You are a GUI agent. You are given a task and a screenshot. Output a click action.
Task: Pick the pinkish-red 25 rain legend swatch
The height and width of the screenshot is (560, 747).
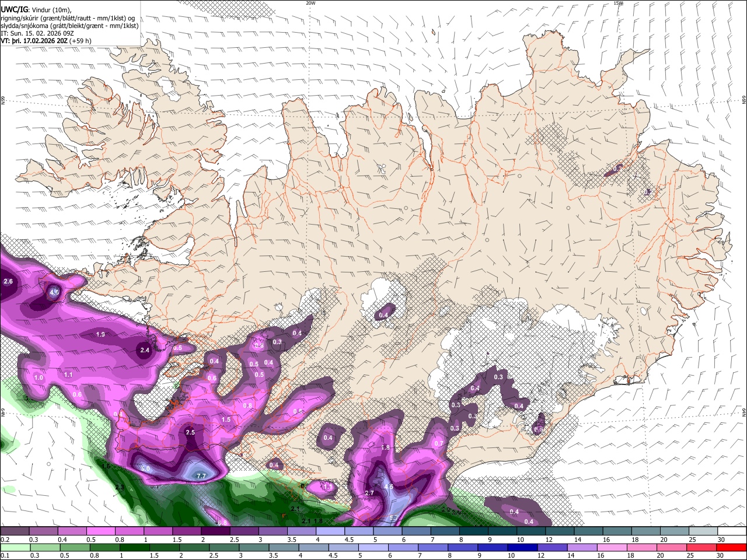[702, 547]
